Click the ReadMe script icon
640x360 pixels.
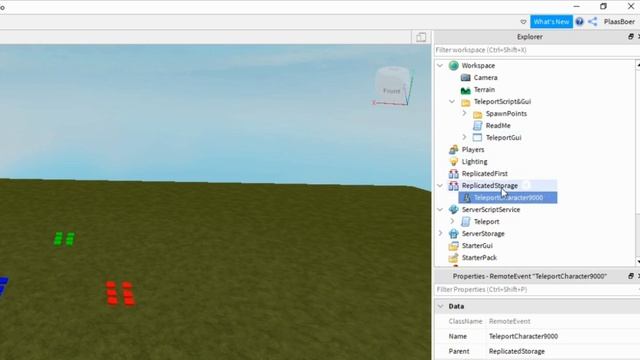click(477, 126)
